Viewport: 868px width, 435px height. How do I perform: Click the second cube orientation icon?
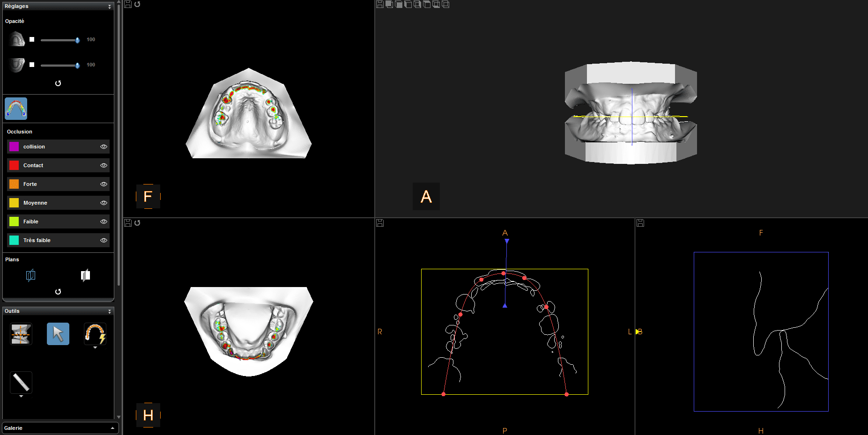click(399, 4)
